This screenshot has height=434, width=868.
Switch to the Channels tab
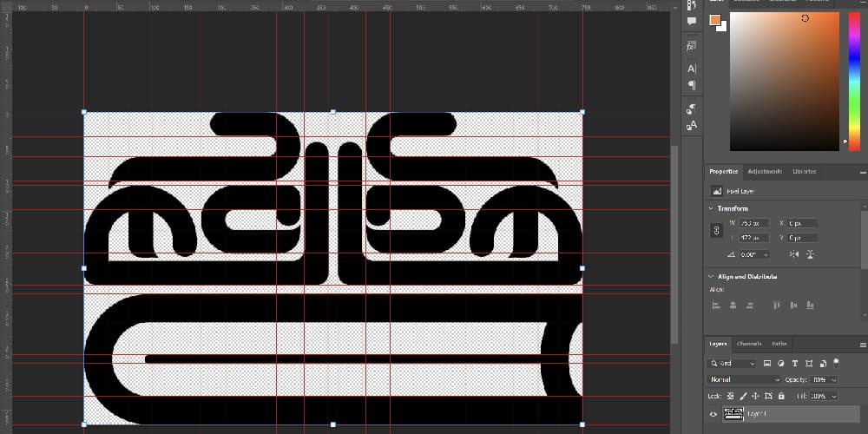point(748,344)
